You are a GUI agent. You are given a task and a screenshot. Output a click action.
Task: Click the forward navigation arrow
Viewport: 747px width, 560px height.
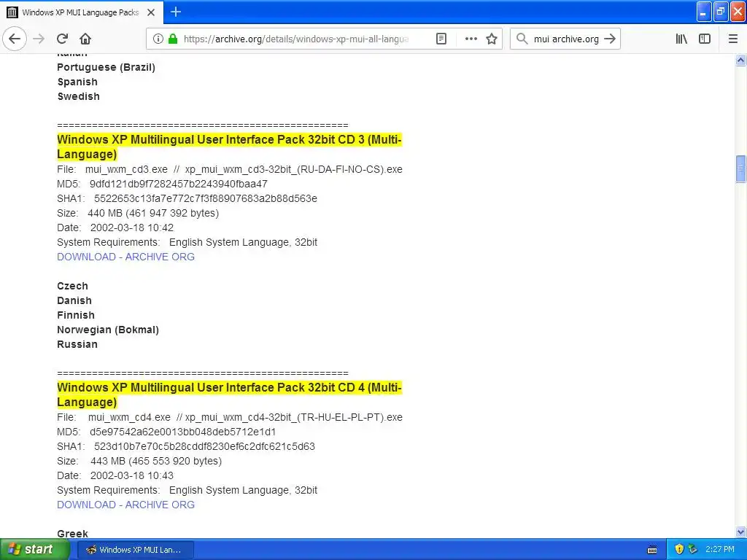[x=39, y=39]
